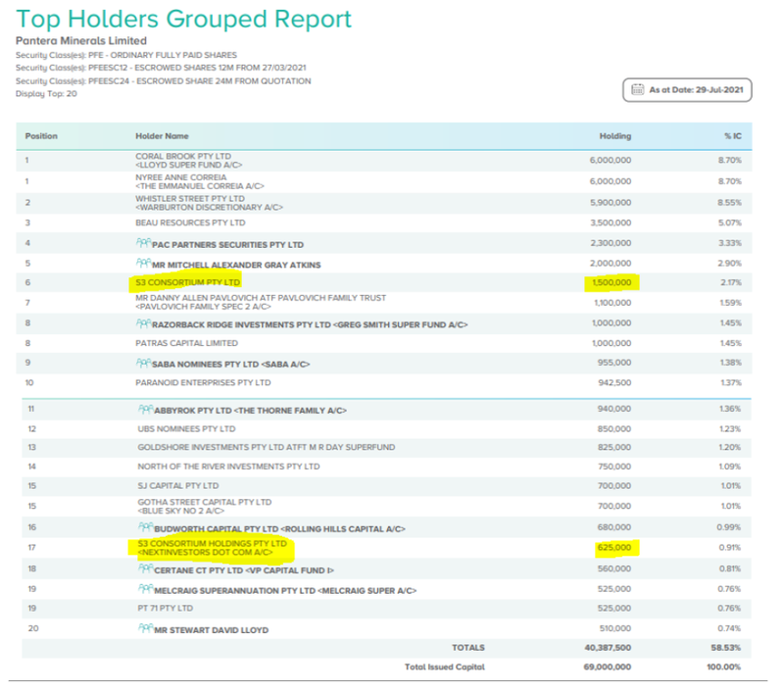Select Mr Mitchell Alexander Gray Atkins name
Viewport: 784px width, 690px height.
pyautogui.click(x=236, y=265)
